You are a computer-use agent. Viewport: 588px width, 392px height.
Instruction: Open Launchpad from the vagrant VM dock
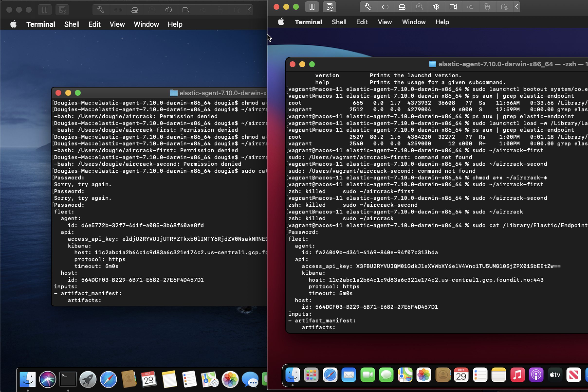pos(311,375)
